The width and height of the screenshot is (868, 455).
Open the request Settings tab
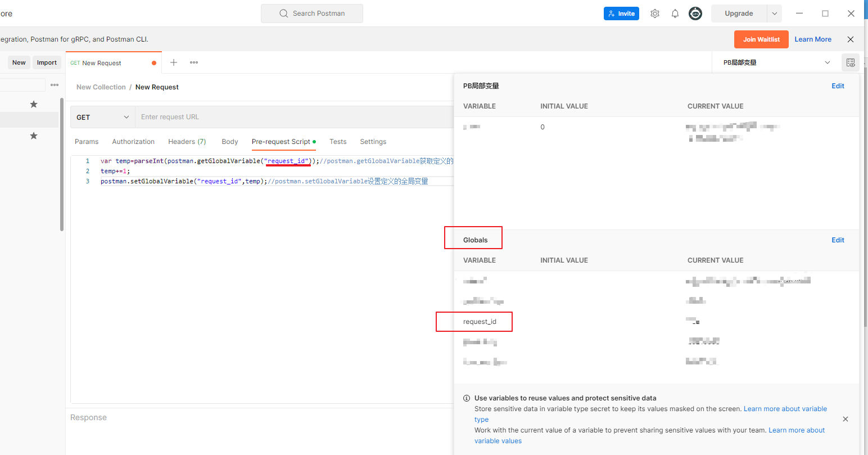(x=373, y=142)
